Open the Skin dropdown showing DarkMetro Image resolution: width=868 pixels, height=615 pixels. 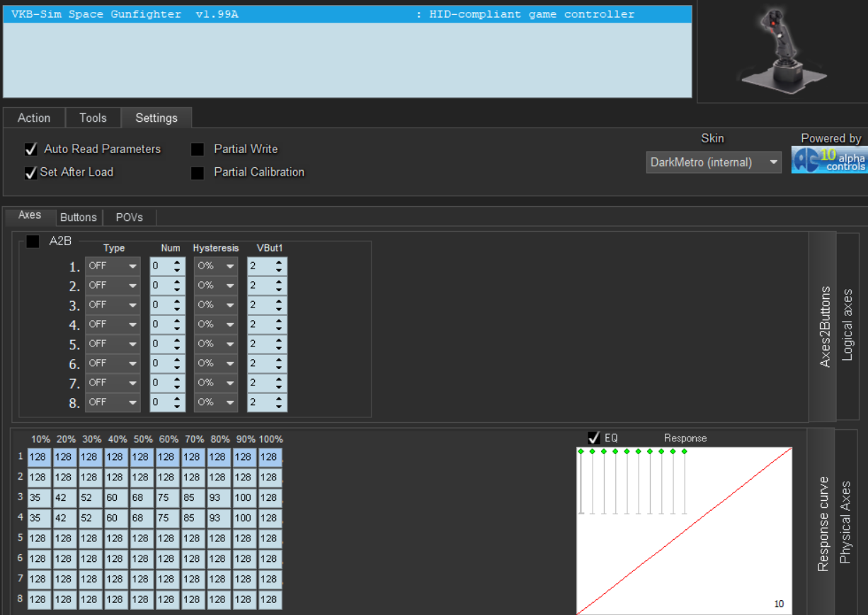tap(713, 162)
